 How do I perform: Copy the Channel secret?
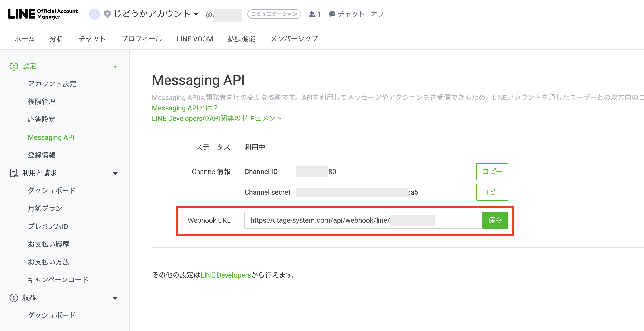point(492,192)
